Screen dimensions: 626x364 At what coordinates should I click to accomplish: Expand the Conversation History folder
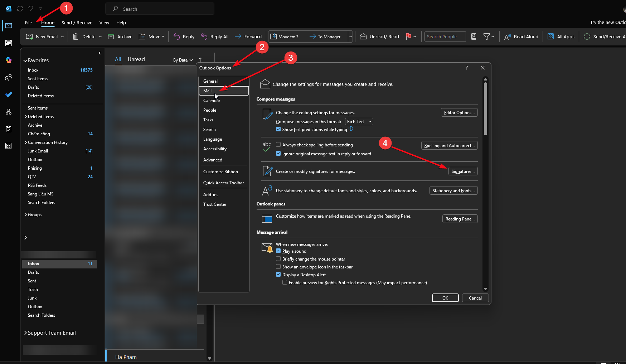click(26, 142)
